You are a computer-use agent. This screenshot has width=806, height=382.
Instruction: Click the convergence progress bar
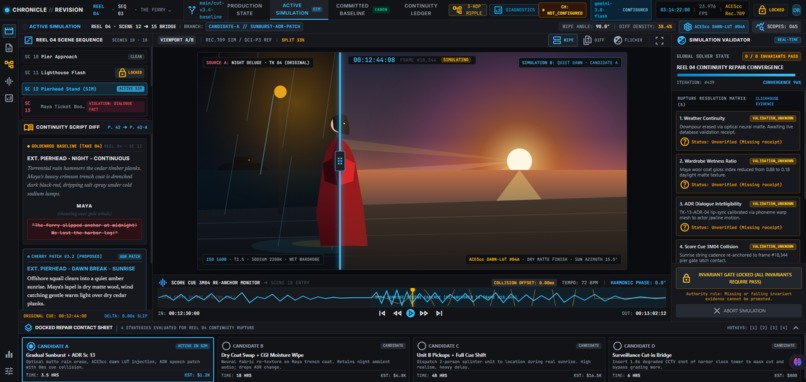(x=738, y=75)
